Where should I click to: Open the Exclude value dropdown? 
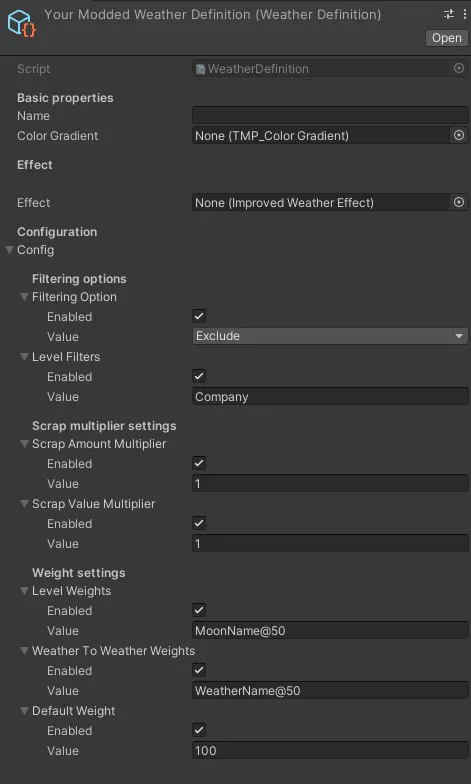pyautogui.click(x=330, y=336)
